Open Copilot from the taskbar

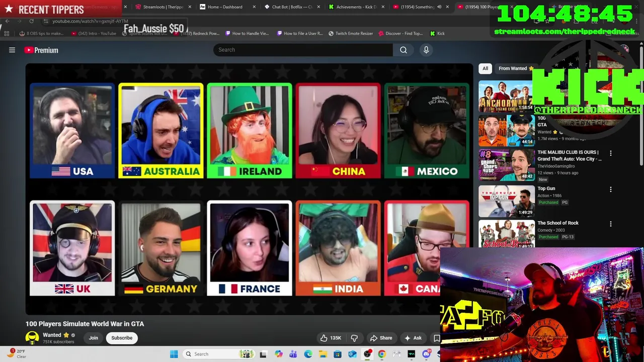tap(278, 354)
